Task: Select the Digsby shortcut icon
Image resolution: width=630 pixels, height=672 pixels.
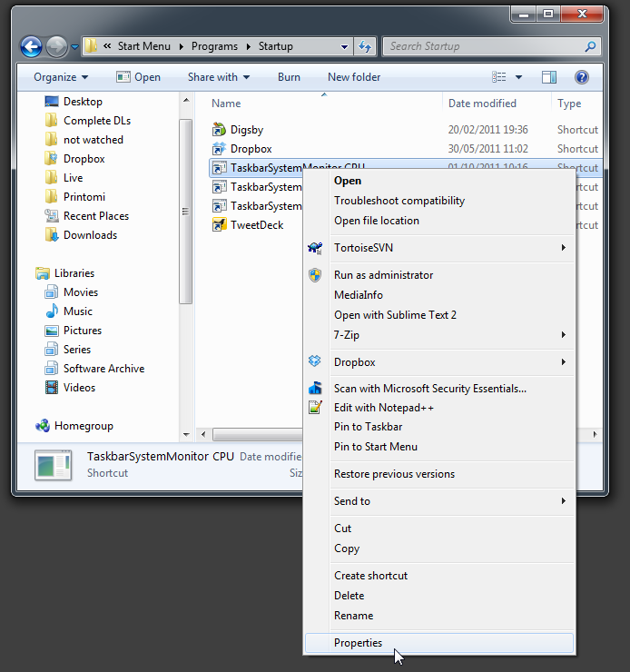Action: pos(219,130)
